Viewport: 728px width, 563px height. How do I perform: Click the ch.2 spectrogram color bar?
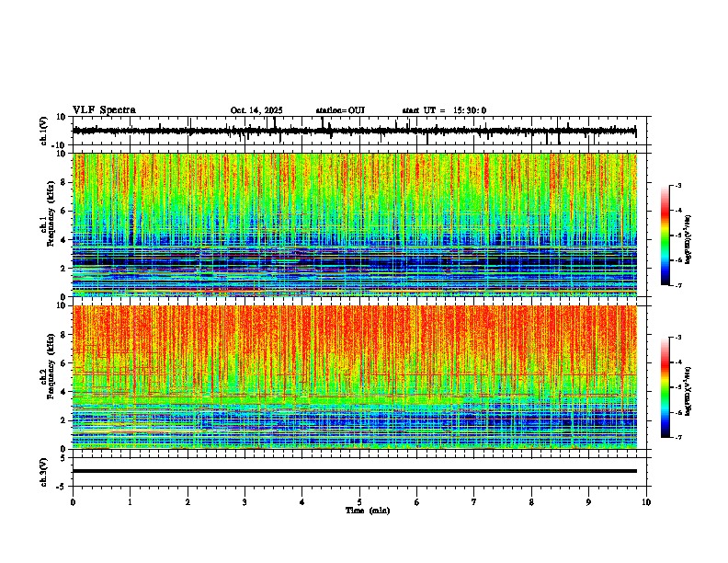click(x=665, y=387)
